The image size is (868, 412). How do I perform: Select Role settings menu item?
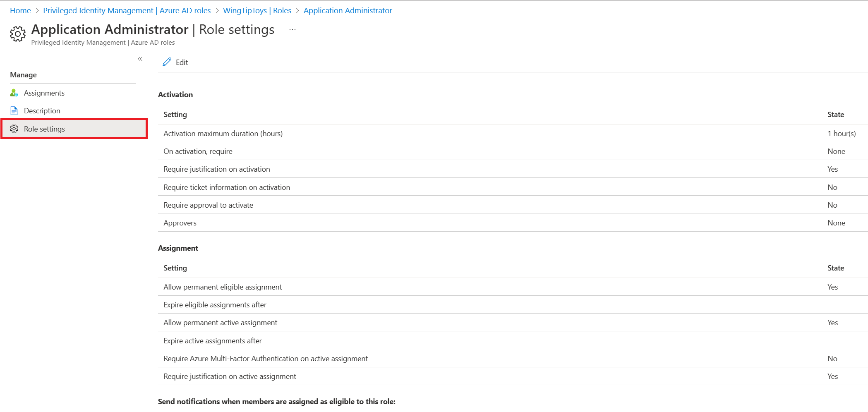click(x=74, y=129)
